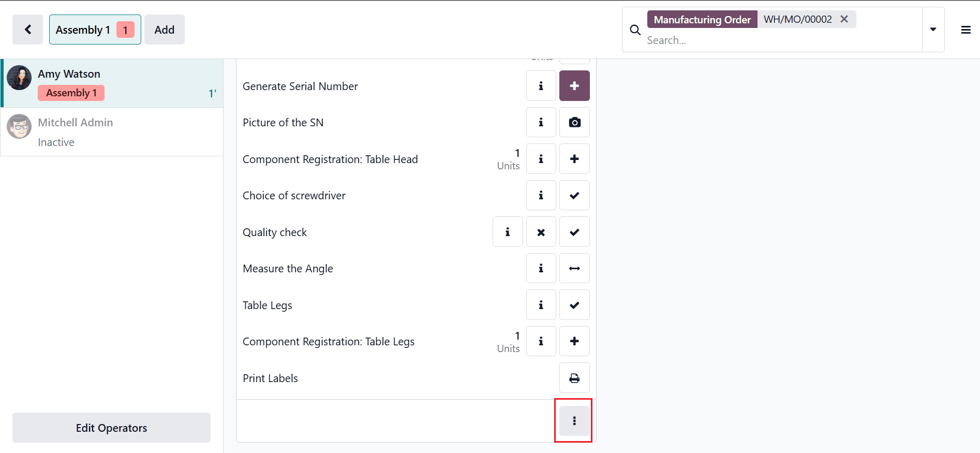Show info for Generate Serial Number
980x453 pixels.
541,86
